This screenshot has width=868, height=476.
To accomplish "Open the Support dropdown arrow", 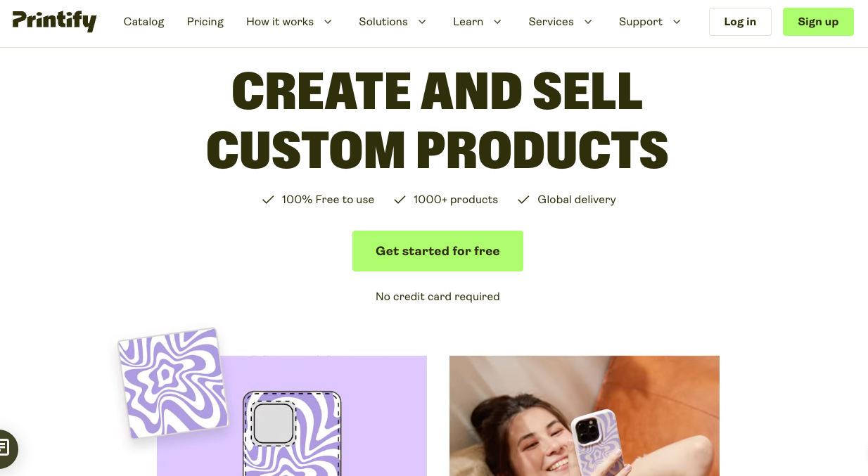I will pos(677,22).
